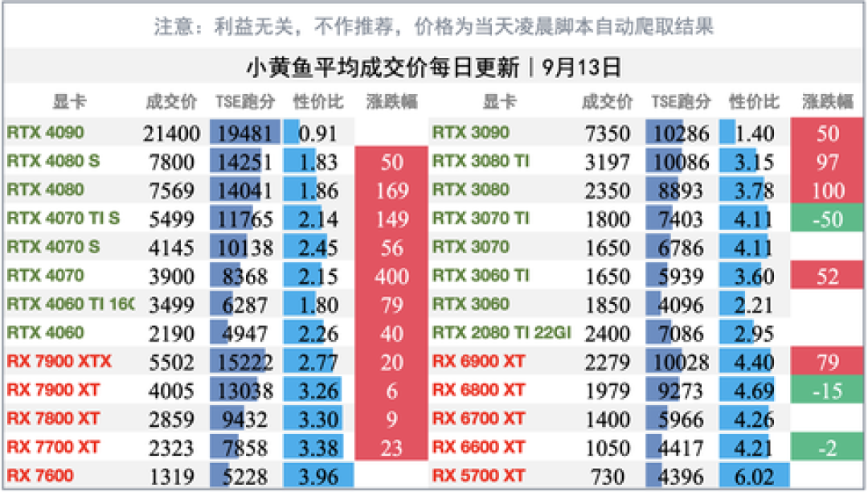Select the RX 7700 XT price 2323
This screenshot has width=868, height=492.
172,449
